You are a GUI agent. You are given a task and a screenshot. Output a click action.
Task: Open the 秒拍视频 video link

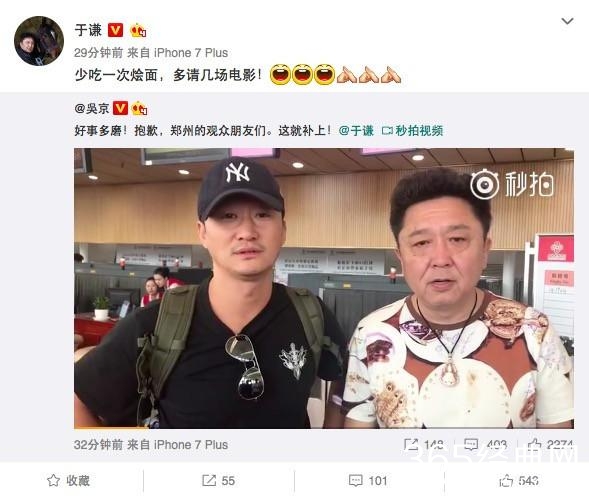[x=412, y=131]
